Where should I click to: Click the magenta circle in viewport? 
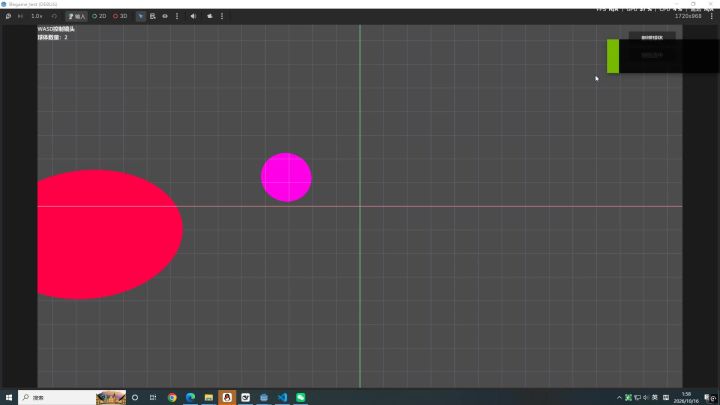click(x=286, y=177)
